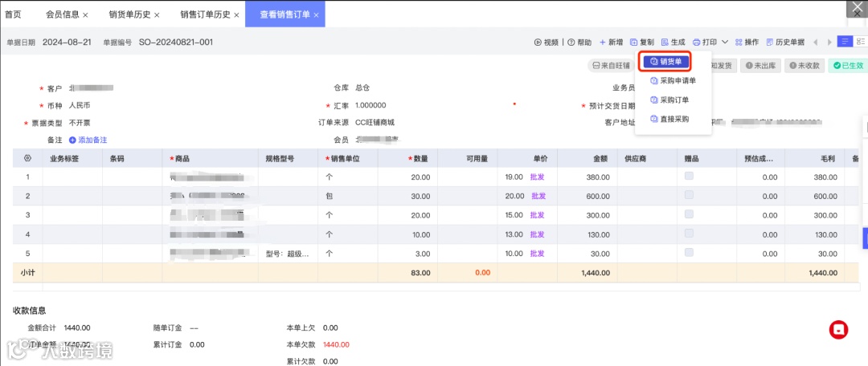Switch to the detailed layout view
The image size is (868, 366).
point(860,42)
